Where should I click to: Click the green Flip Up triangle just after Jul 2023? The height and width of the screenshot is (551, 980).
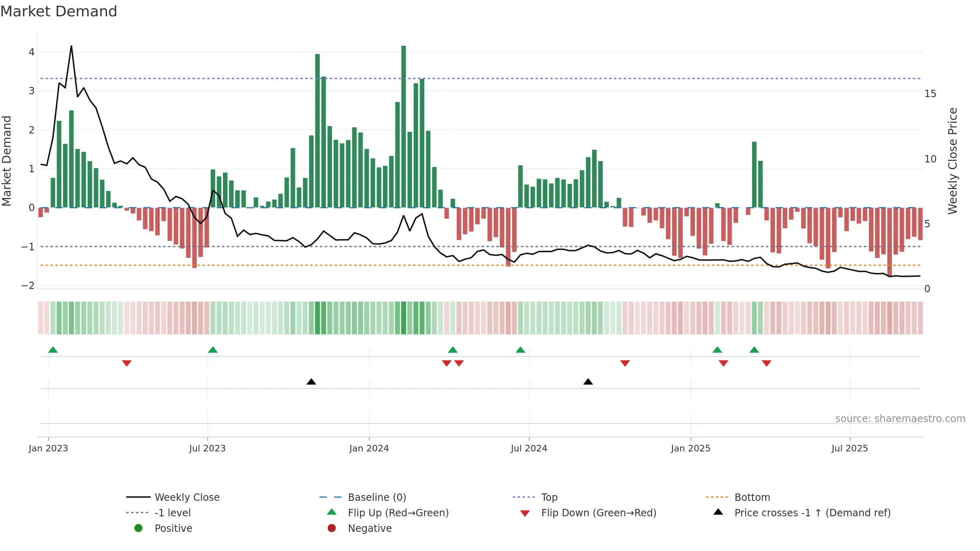tap(213, 350)
